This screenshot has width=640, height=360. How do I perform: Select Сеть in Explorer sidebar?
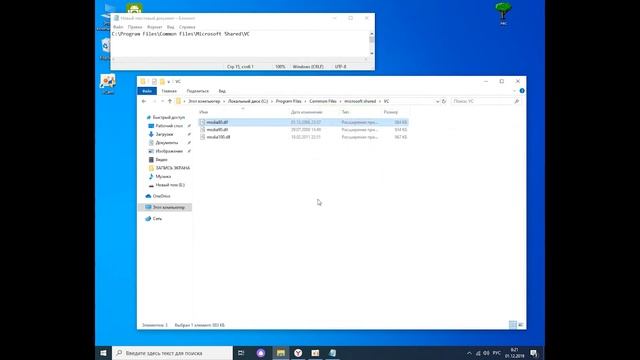tap(157, 219)
